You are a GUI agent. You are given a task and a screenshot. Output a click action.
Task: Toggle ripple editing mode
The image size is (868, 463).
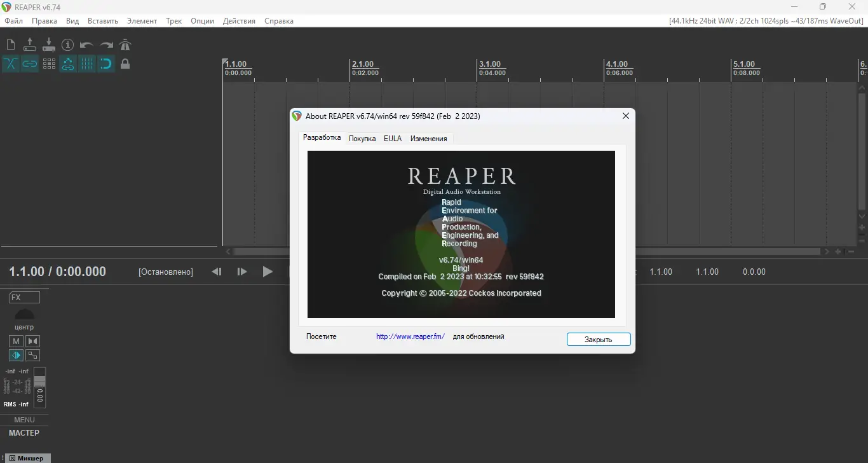[87, 64]
